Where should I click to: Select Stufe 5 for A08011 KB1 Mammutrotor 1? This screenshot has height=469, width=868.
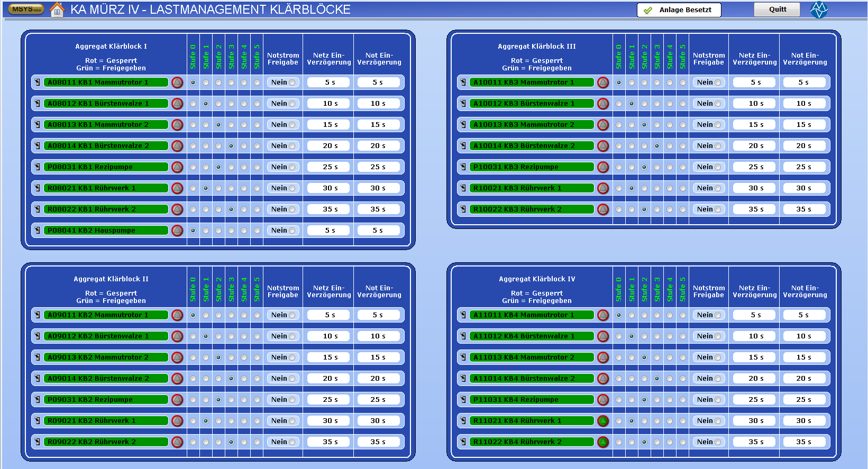coord(257,82)
